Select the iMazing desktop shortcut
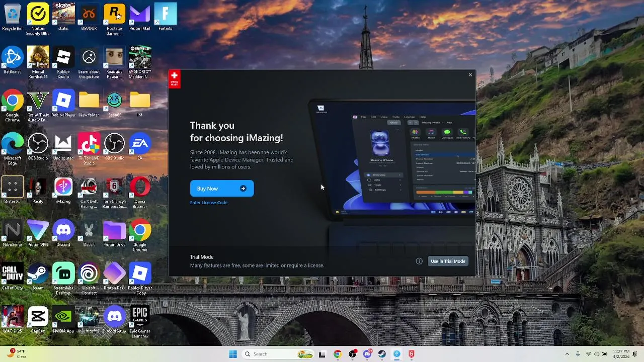 pos(63,191)
